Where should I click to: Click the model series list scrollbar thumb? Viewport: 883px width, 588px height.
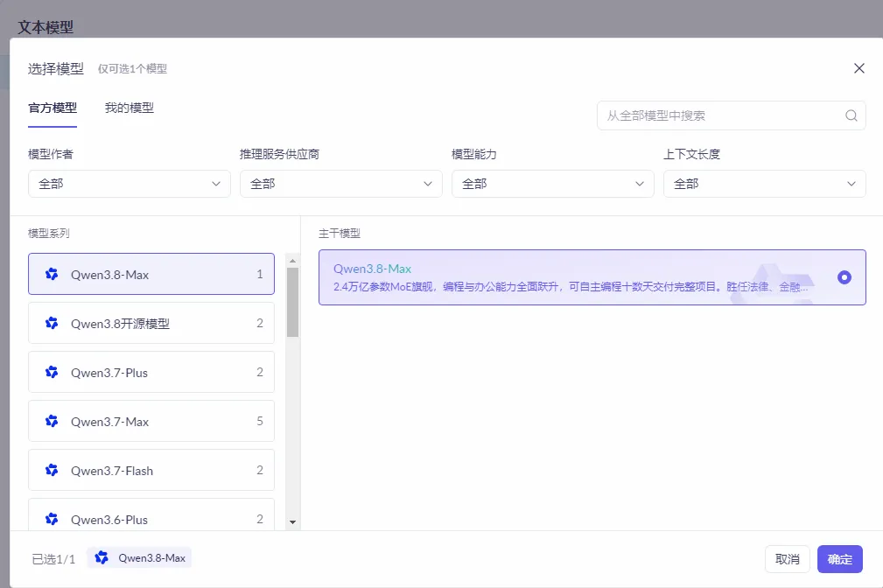[x=292, y=302]
